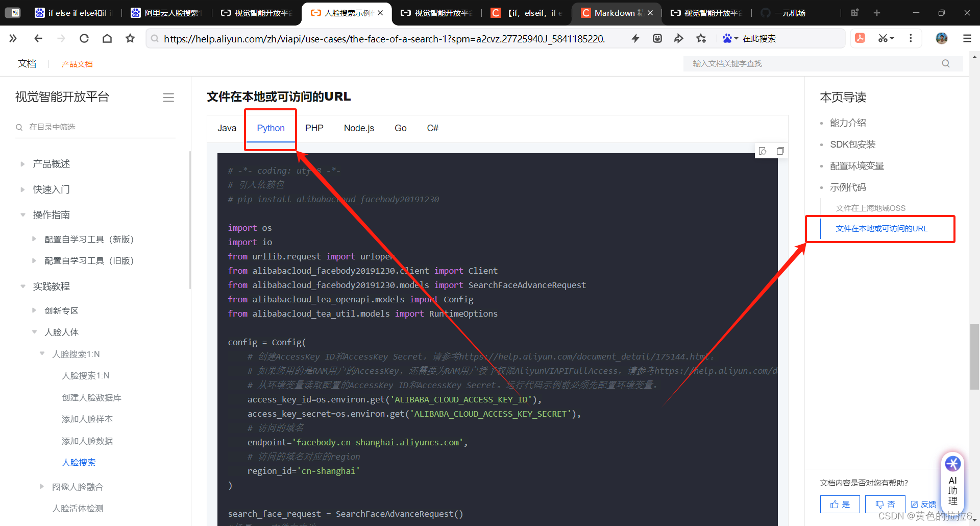Jump to 配置环境变量 section
This screenshot has height=526, width=980.
click(x=857, y=165)
